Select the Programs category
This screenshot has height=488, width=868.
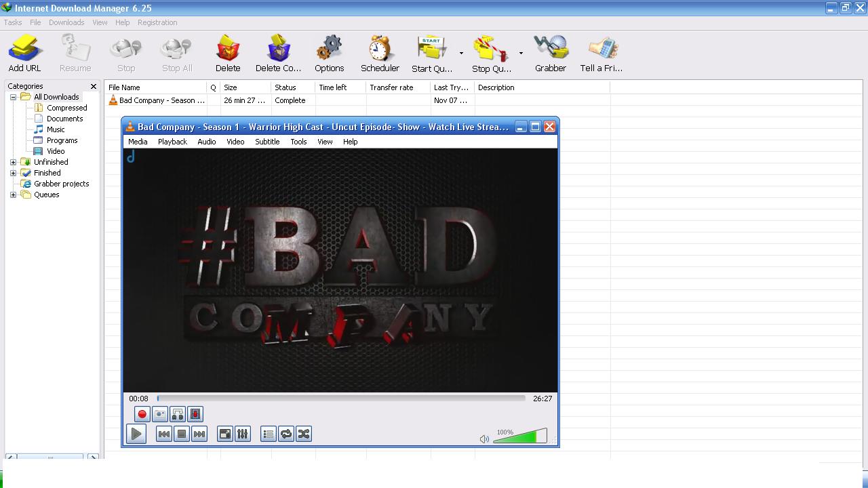[62, 140]
